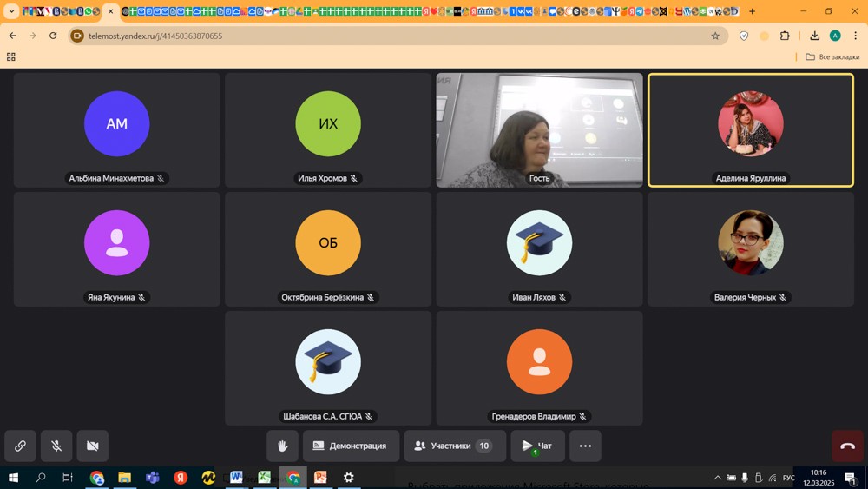Open the browser extensions puzzle icon

(786, 36)
